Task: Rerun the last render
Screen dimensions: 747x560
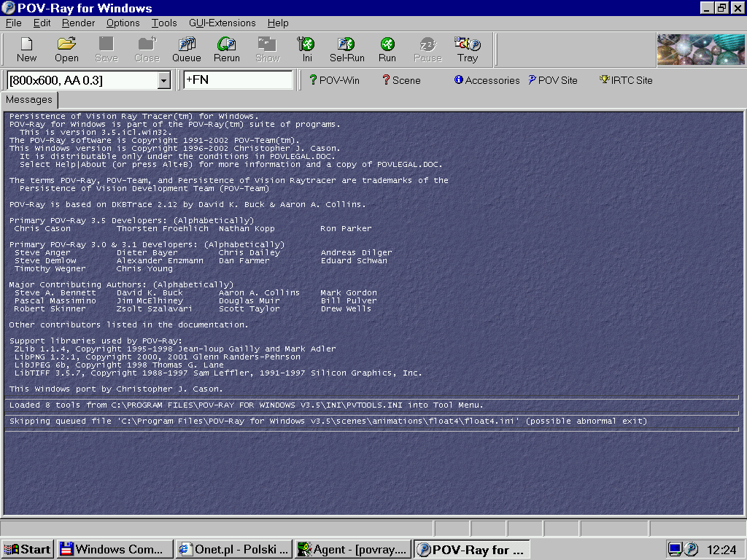Action: [226, 50]
